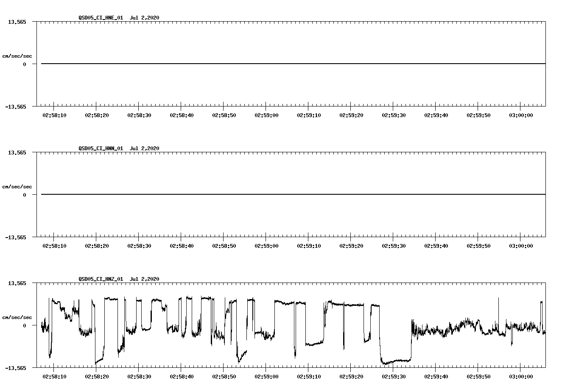Click the 03:00:00 time label on HNE axis
The image size is (576, 392).
pos(521,115)
